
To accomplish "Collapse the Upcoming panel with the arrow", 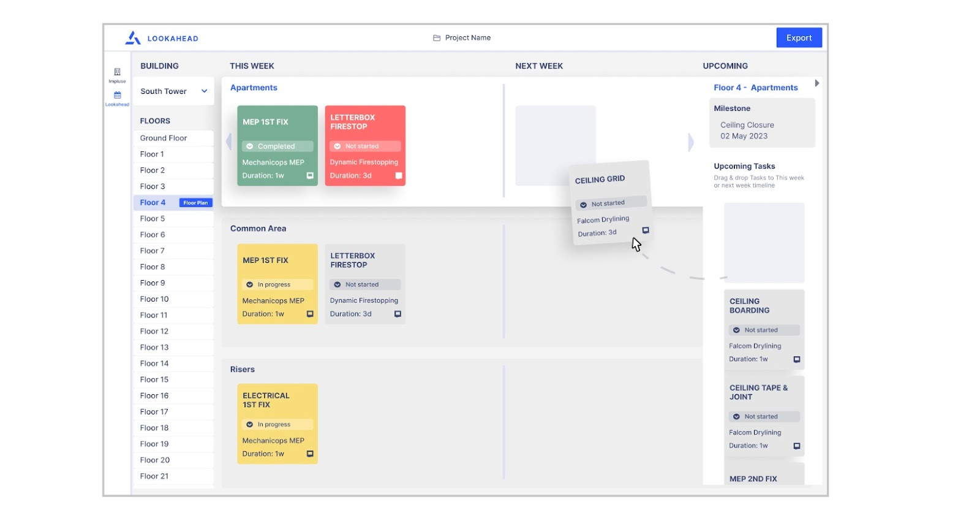I will click(817, 83).
